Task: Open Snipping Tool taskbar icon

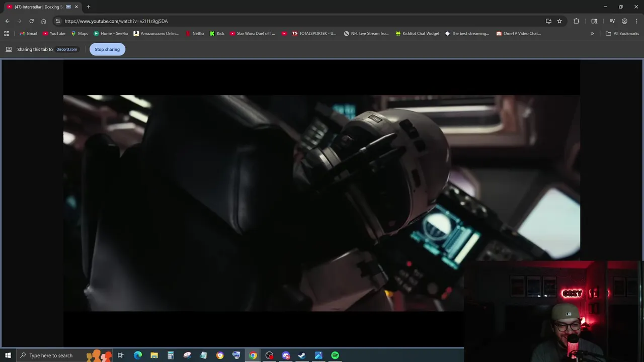Action: tap(187, 355)
